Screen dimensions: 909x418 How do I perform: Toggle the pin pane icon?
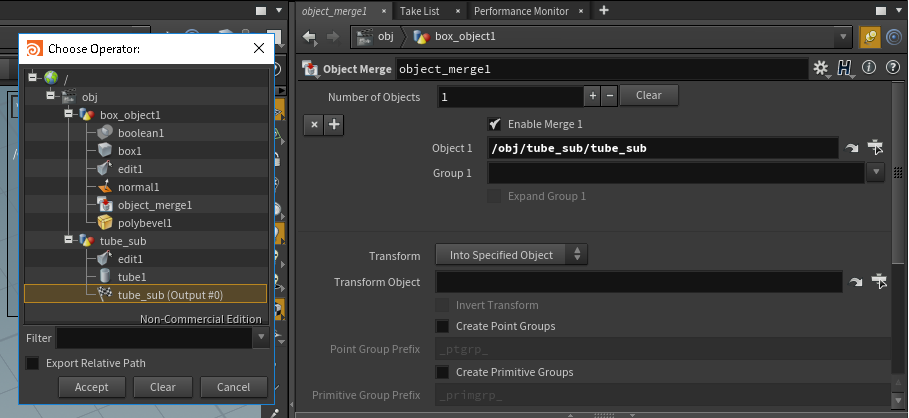[868, 37]
